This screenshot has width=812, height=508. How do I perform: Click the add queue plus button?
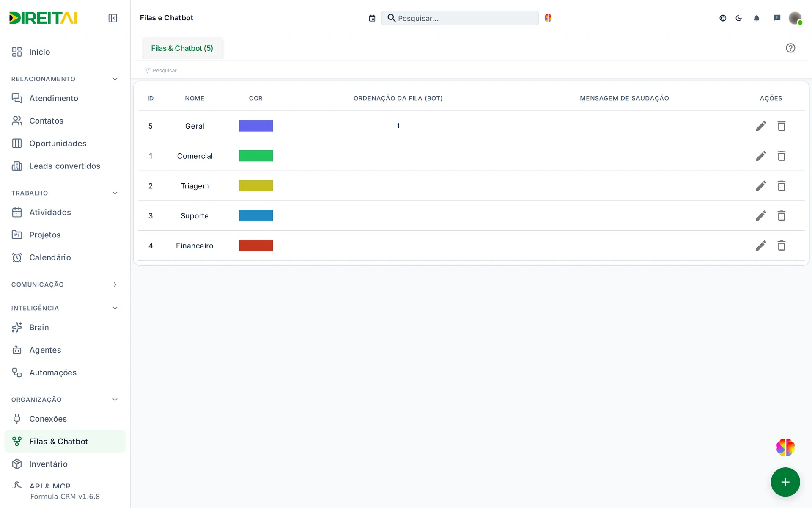pos(785,482)
